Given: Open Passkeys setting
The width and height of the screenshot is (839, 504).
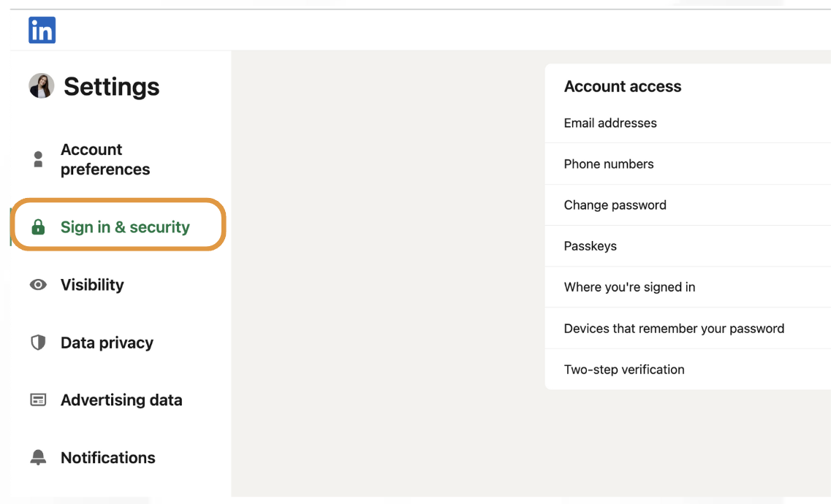Looking at the screenshot, I should 688,246.
